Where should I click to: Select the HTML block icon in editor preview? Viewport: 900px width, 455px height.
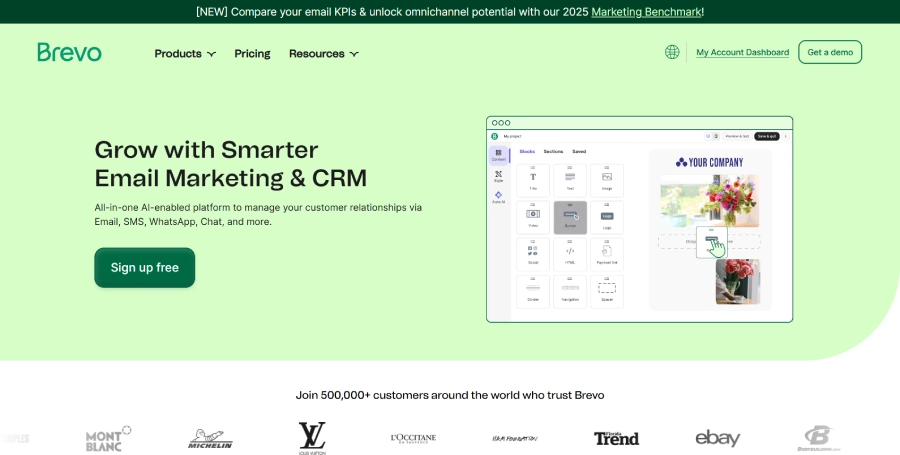(x=570, y=254)
